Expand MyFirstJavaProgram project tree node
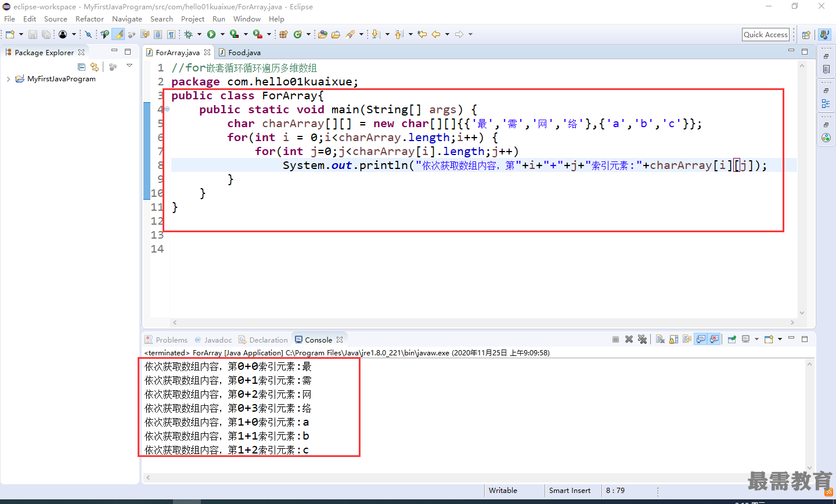 click(x=8, y=79)
